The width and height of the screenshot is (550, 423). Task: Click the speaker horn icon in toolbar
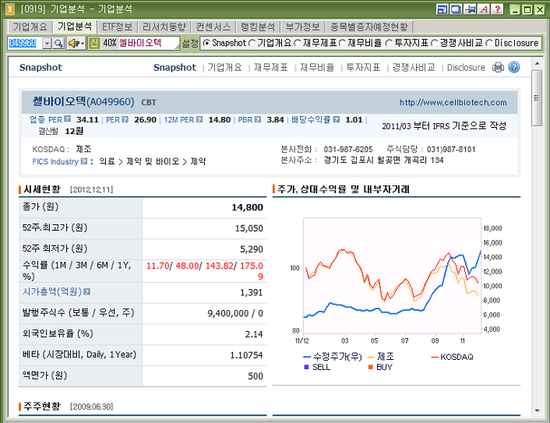[x=73, y=43]
